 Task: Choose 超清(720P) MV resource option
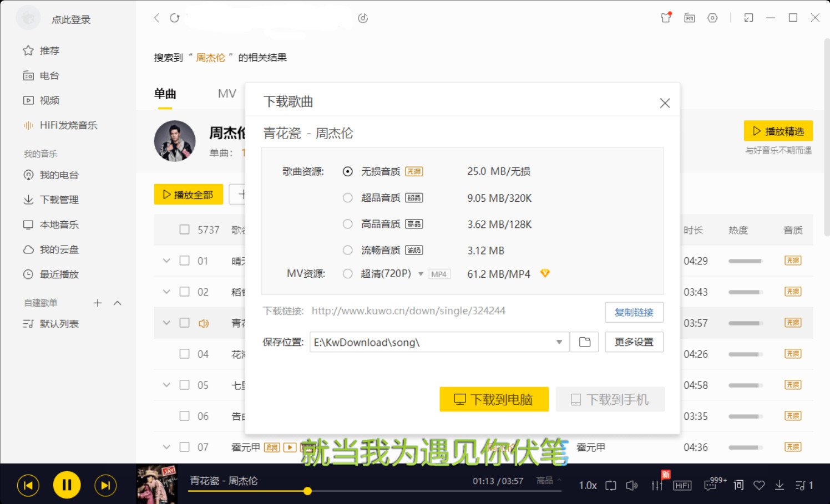pyautogui.click(x=348, y=274)
